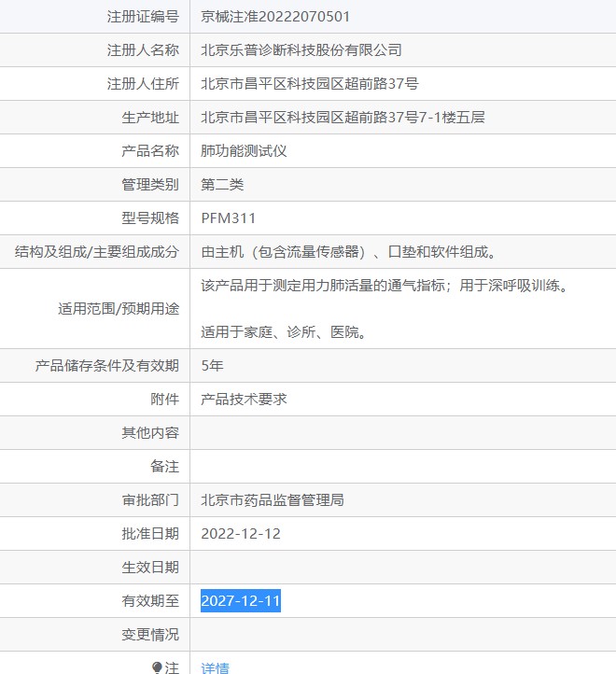Click shelf life value 5年
616x674 pixels.
pyautogui.click(x=212, y=365)
